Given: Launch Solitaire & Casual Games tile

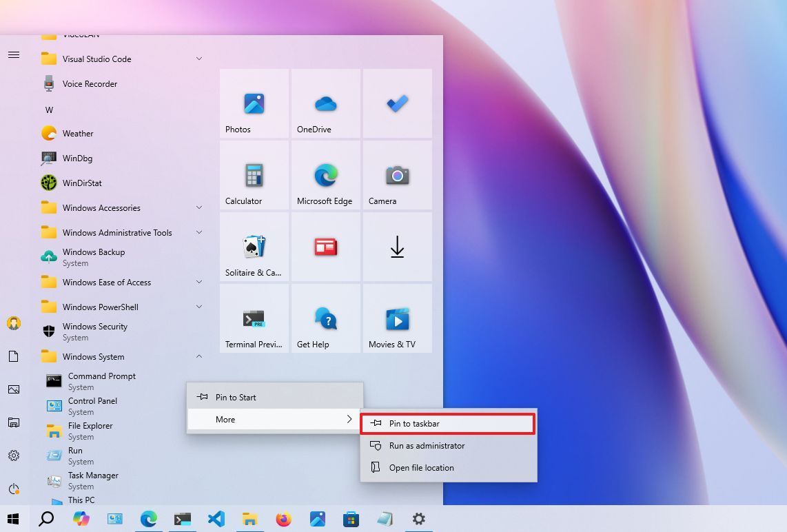Looking at the screenshot, I should (254, 247).
